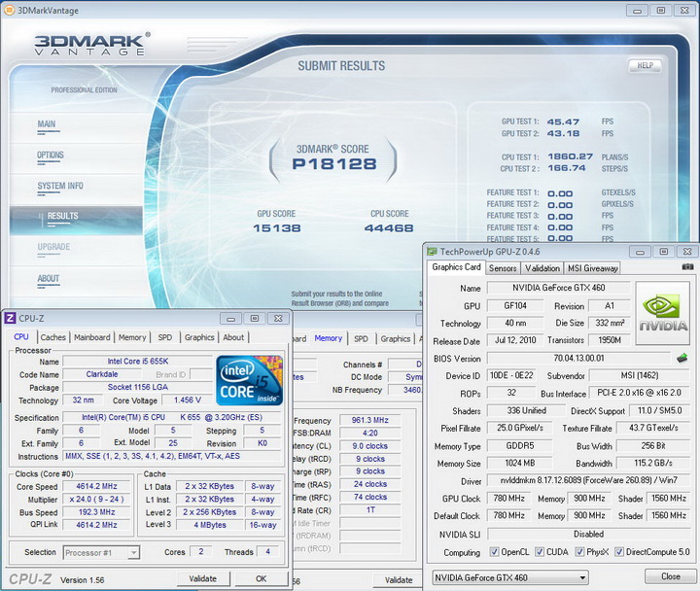Image resolution: width=700 pixels, height=591 pixels.
Task: Click the GPU-Z camera screenshot icon
Action: click(687, 267)
